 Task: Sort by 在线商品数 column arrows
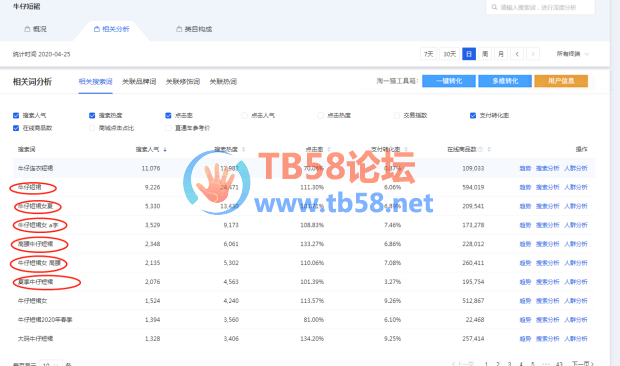(489, 149)
